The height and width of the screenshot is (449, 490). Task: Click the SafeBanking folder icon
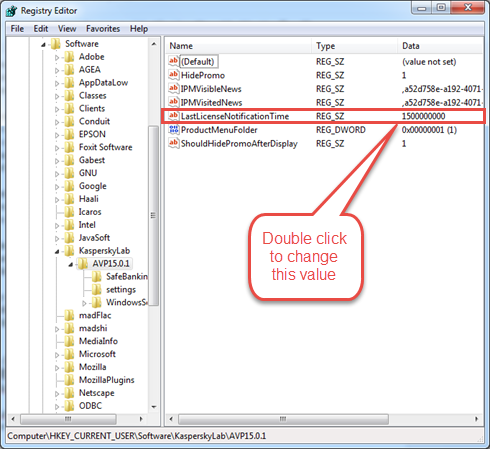(97, 277)
